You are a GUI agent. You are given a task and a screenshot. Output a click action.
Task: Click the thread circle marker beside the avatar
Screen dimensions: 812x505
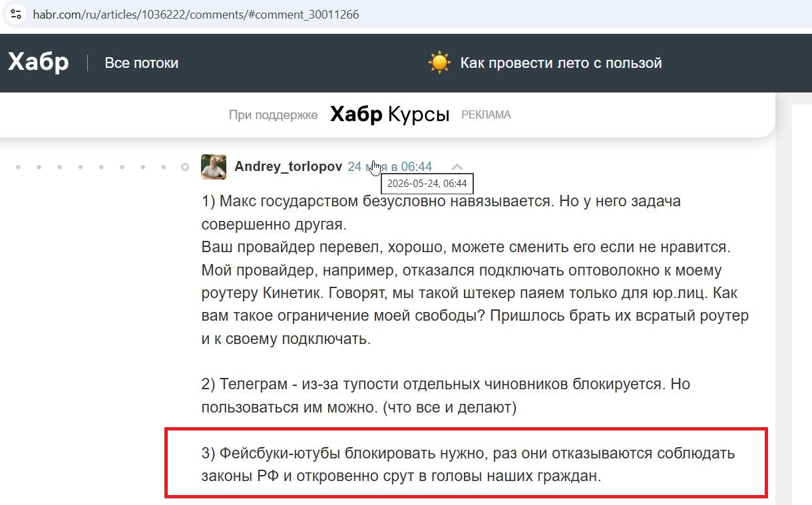click(x=185, y=167)
